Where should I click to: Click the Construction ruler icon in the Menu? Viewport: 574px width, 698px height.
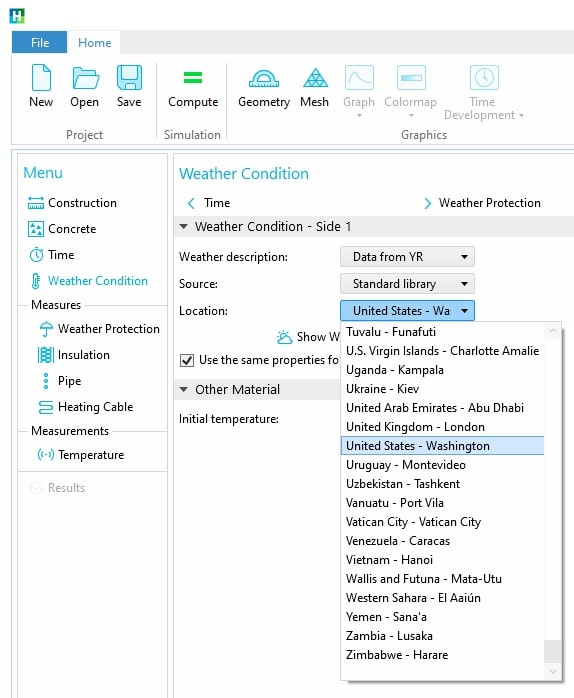[x=36, y=203]
